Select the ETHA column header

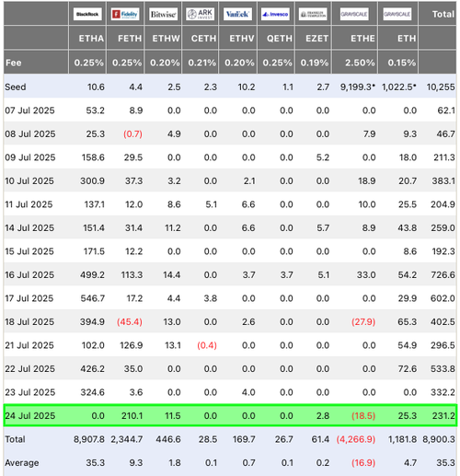91,39
